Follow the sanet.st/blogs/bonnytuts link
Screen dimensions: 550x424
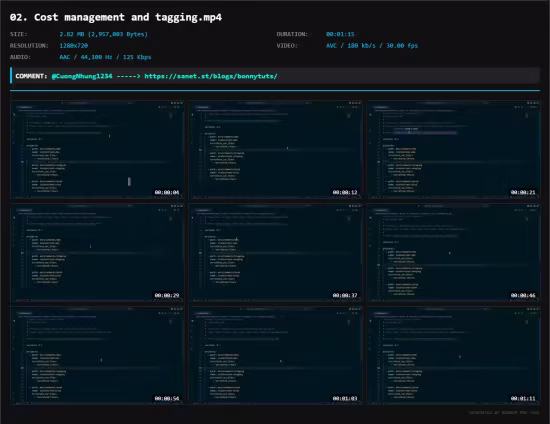[211, 76]
